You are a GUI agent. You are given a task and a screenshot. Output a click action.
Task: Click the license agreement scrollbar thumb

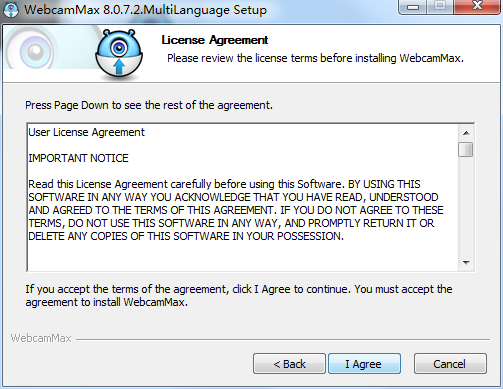pos(466,149)
